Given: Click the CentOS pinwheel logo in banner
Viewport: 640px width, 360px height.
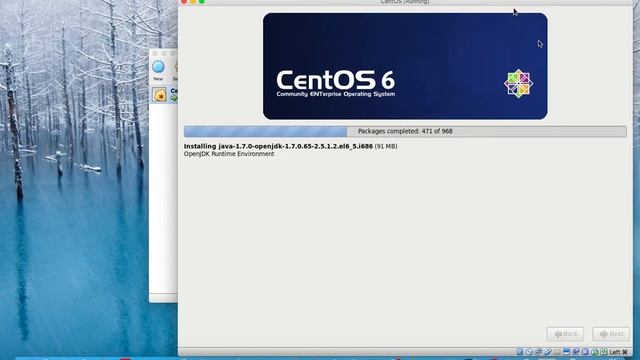Looking at the screenshot, I should (518, 83).
